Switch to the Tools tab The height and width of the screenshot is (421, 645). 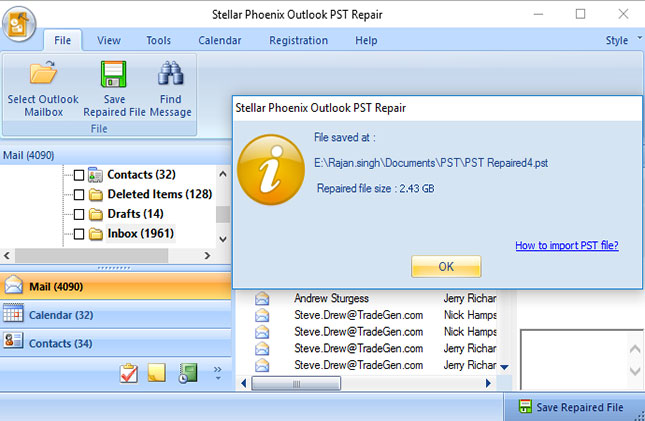[158, 40]
